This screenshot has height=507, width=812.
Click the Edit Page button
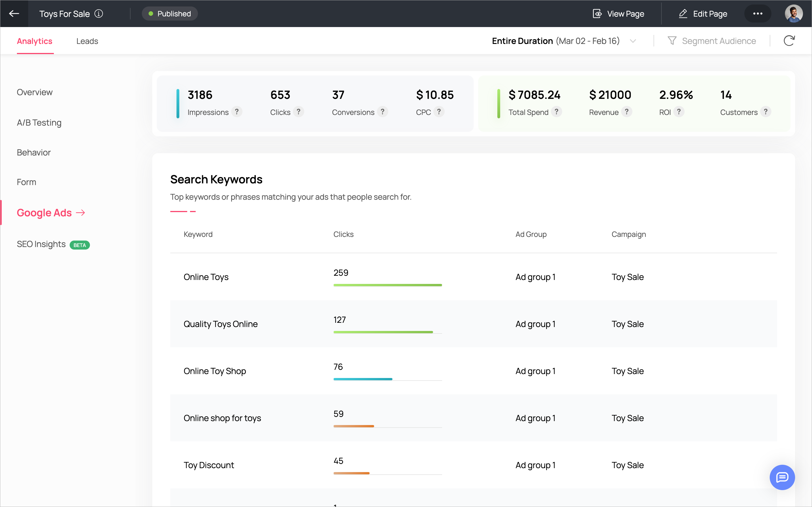tap(703, 14)
